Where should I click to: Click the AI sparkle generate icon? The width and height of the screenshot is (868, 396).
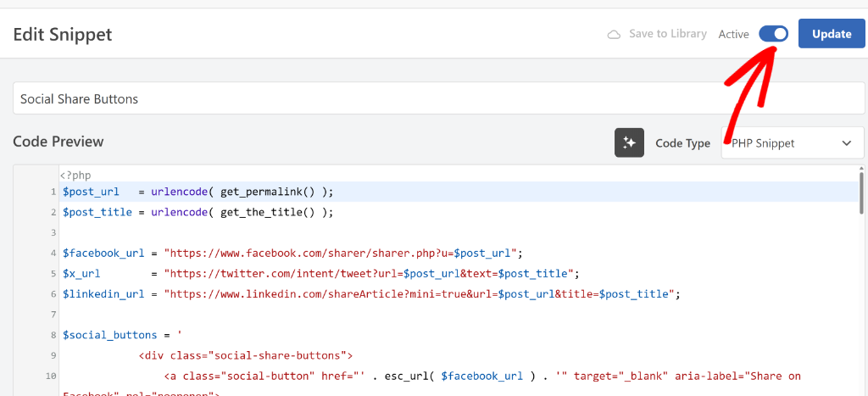[x=630, y=143]
